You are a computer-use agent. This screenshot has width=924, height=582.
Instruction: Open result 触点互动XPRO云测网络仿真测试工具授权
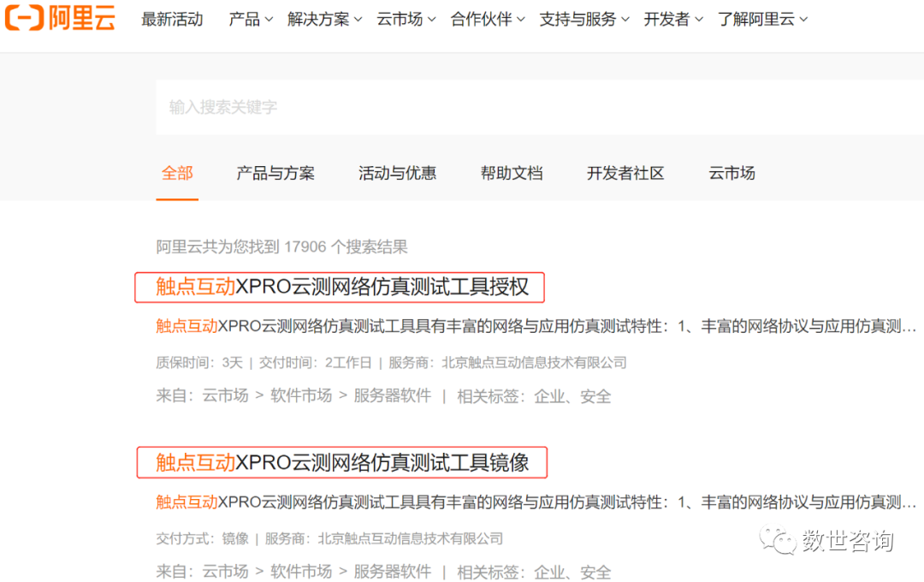click(342, 288)
